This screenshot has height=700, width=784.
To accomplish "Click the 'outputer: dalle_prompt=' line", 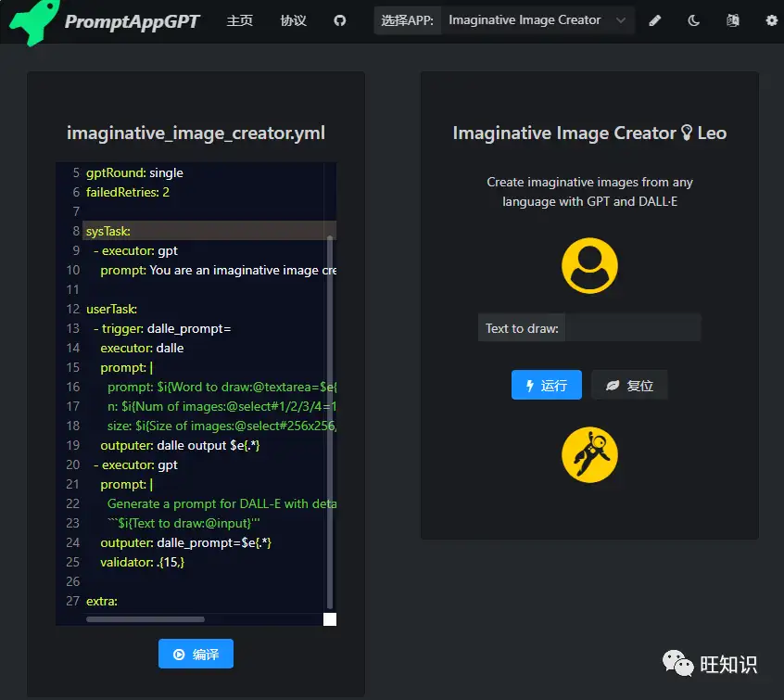I will click(185, 542).
